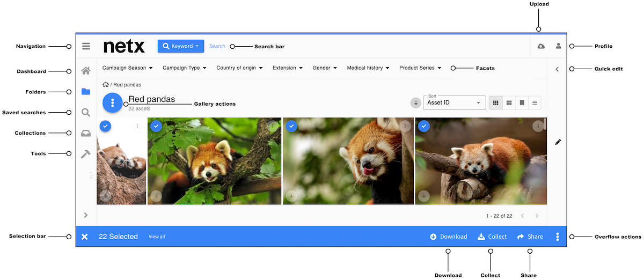Share the selected assets
644x280 pixels.
(530, 237)
